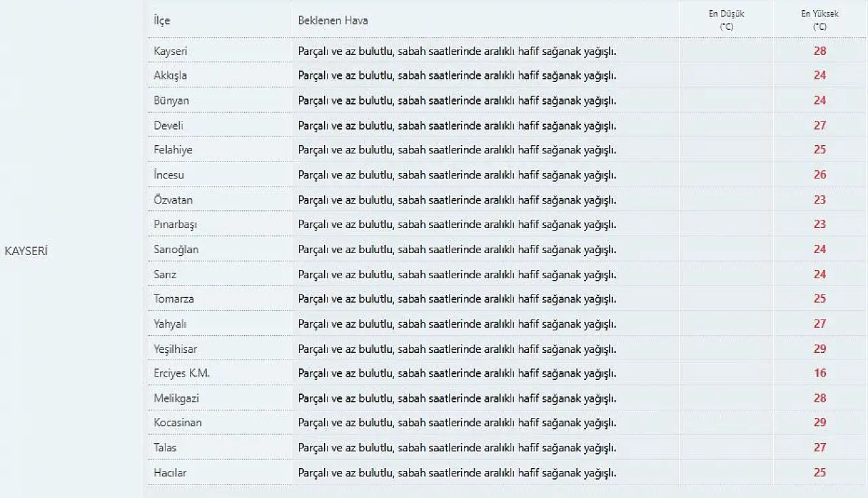
Task: Click the weather forecast text for Erciyes K.M. row
Action: [457, 373]
